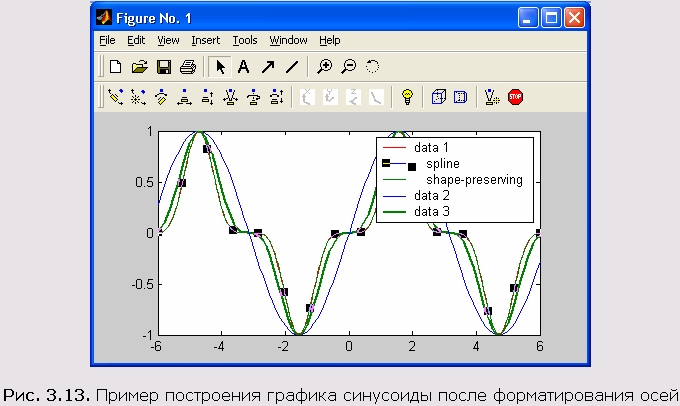The height and width of the screenshot is (406, 680).
Task: Open the Window menu
Action: click(288, 40)
